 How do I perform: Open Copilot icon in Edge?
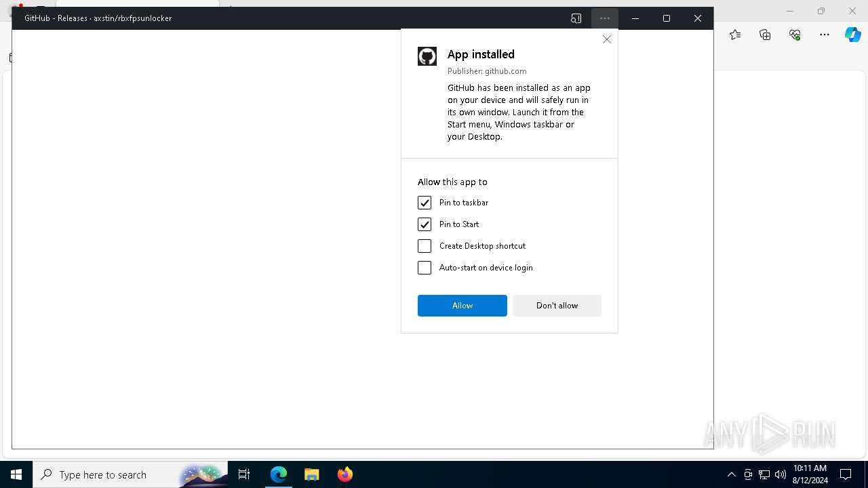pyautogui.click(x=852, y=35)
